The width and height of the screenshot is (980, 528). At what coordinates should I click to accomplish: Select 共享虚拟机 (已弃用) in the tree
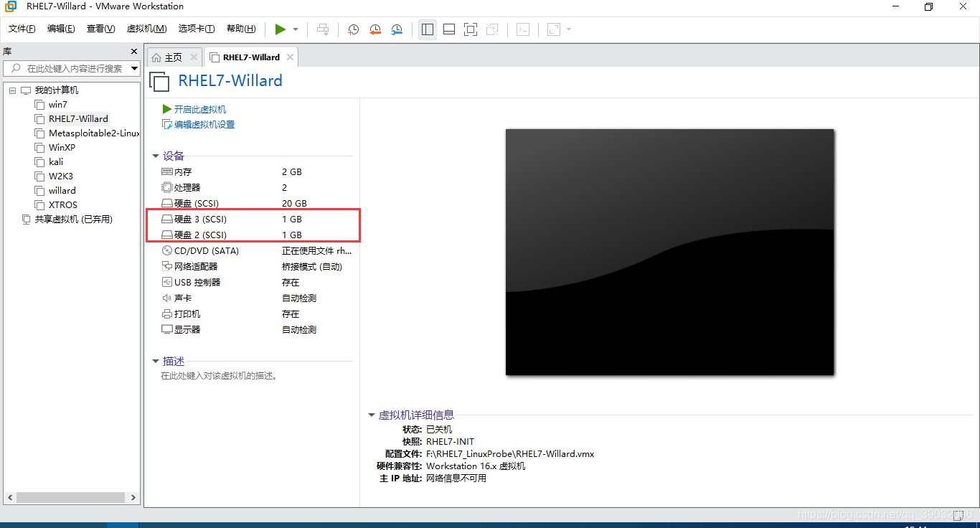click(73, 220)
